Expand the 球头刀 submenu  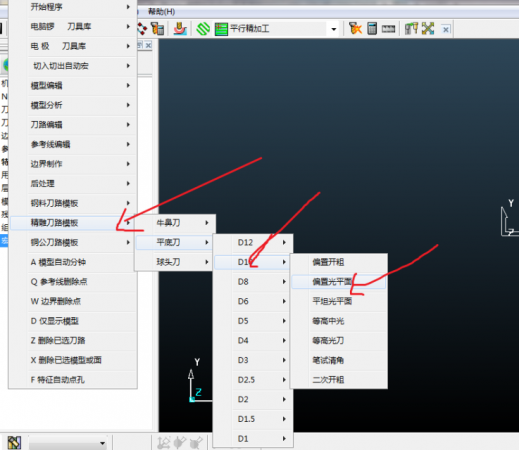[175, 262]
